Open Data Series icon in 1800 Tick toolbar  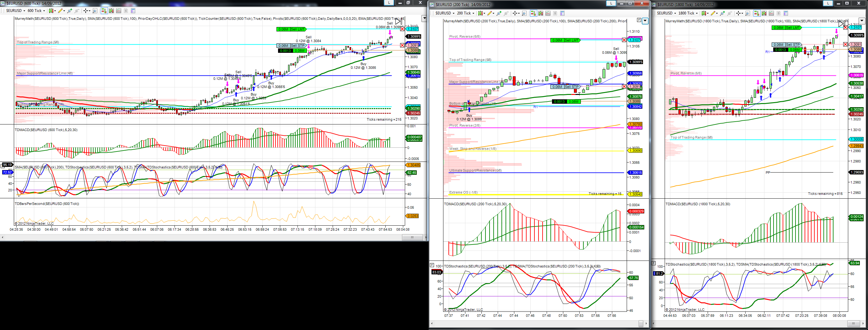pyautogui.click(x=764, y=13)
